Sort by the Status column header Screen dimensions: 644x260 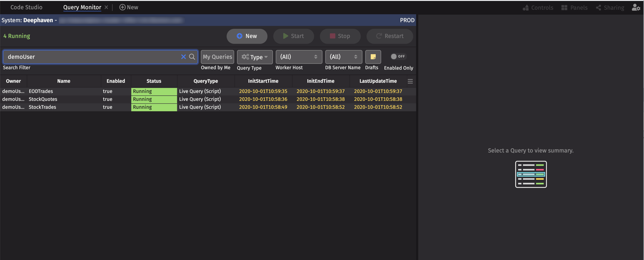click(x=154, y=81)
